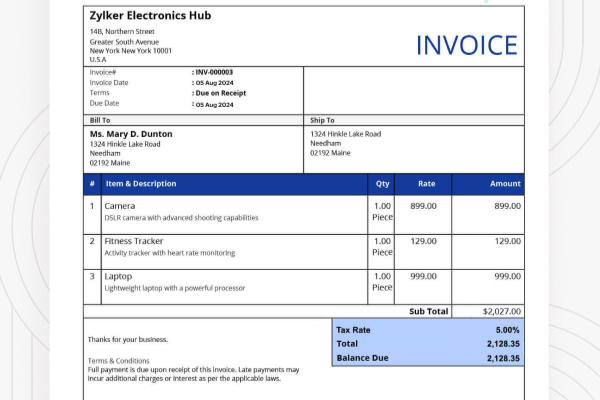Click the Item & Description column header
The image size is (600, 400).
[141, 183]
